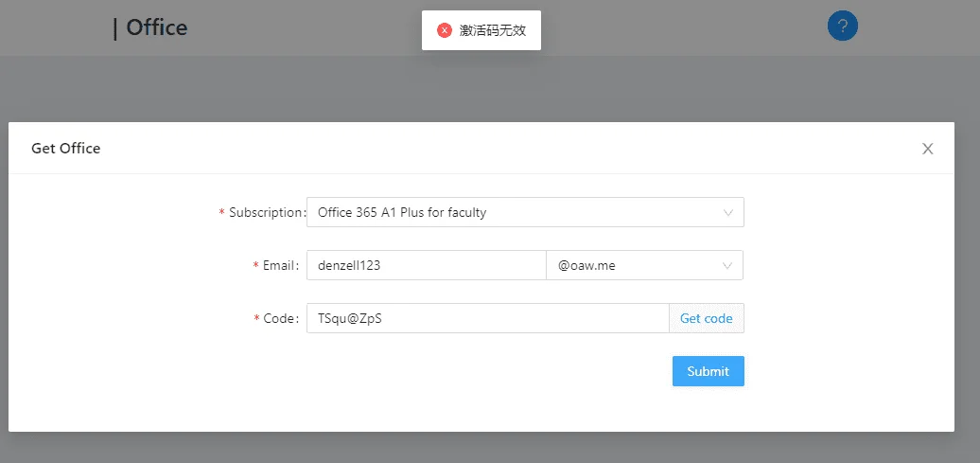
Task: Select the @oaw.me email domain box
Action: [x=644, y=265]
